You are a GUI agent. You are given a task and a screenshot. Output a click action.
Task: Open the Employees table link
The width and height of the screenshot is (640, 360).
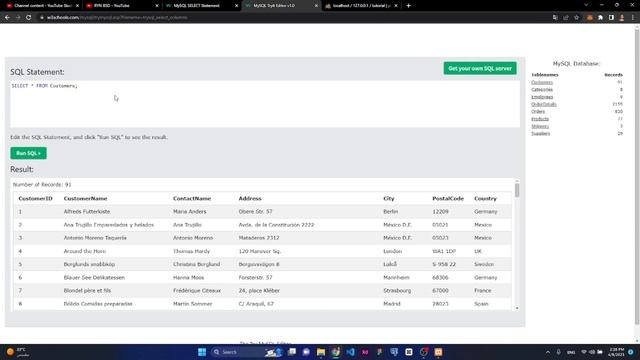pyautogui.click(x=542, y=97)
